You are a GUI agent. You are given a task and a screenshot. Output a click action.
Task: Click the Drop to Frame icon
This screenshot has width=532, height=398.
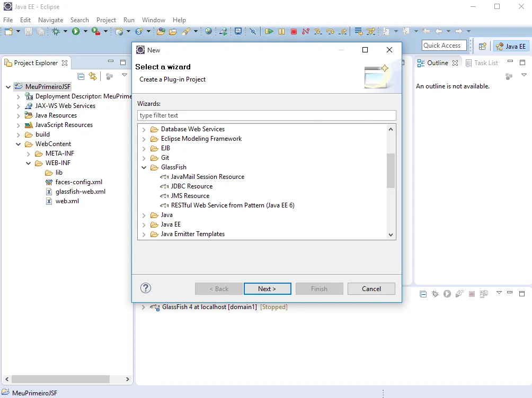click(x=359, y=32)
